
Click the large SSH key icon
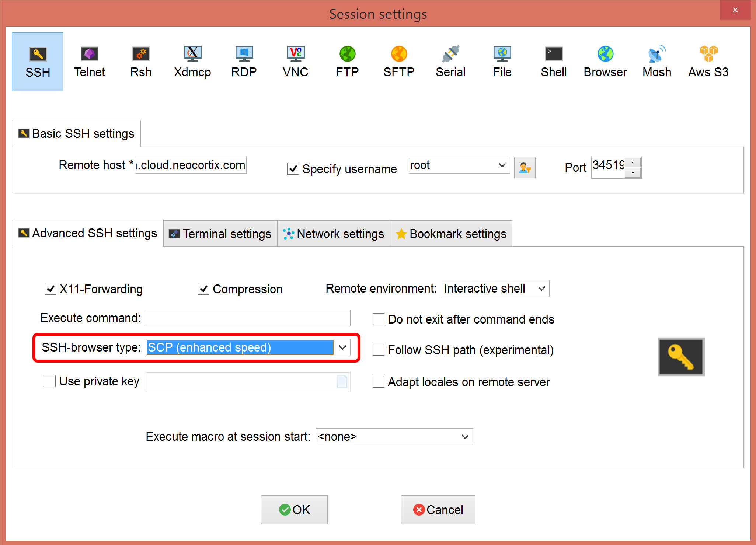point(681,357)
